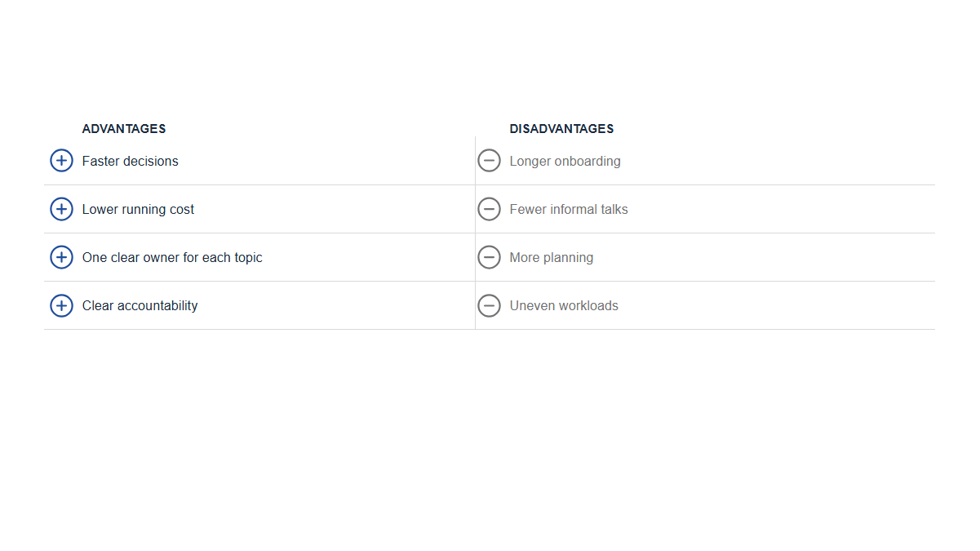Click the vertical divider between the columns
980x551 pixels.
475,233
